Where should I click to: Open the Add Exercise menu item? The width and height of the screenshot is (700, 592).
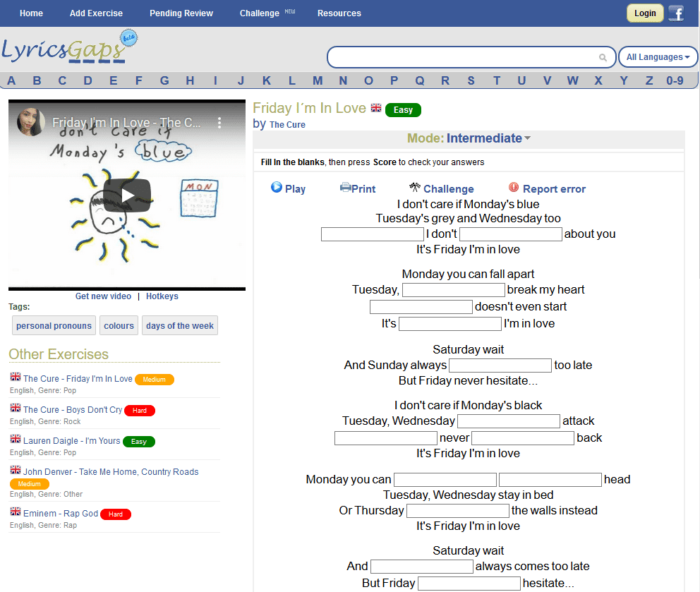click(x=96, y=13)
